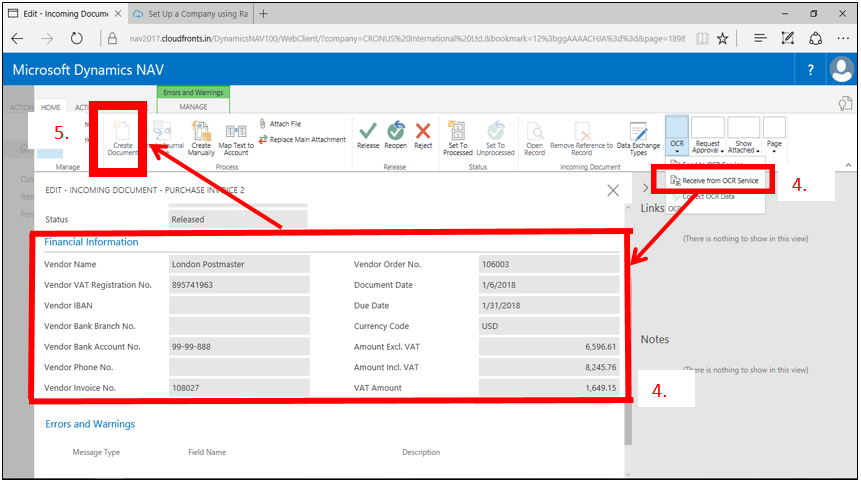Click the VAT Amount value
This screenshot has width=861, height=483.
[x=549, y=388]
